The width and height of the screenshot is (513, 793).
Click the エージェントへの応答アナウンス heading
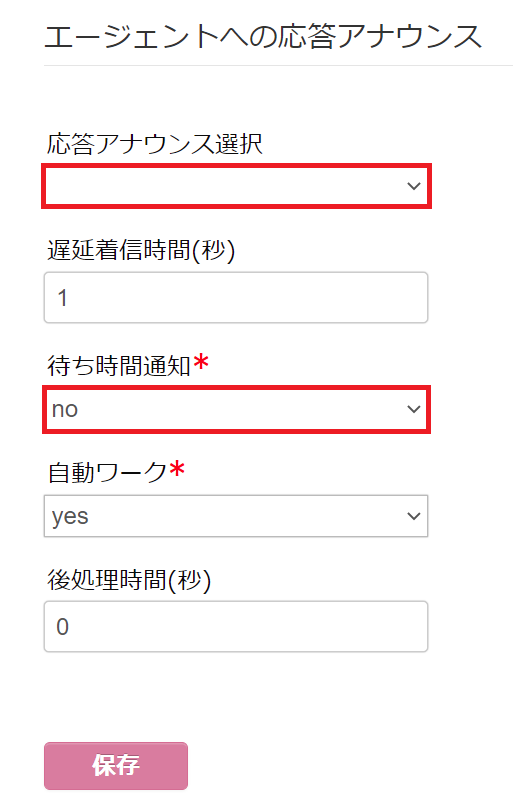coord(263,37)
